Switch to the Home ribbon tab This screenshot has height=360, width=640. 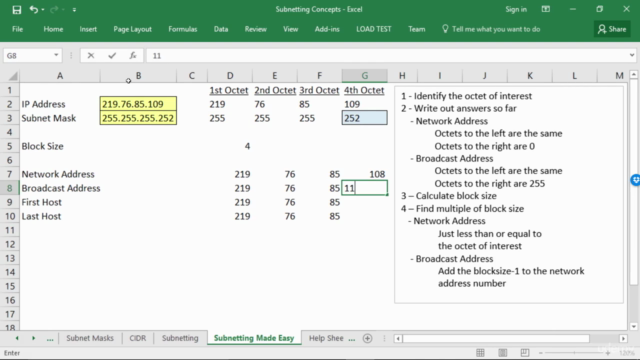point(53,29)
